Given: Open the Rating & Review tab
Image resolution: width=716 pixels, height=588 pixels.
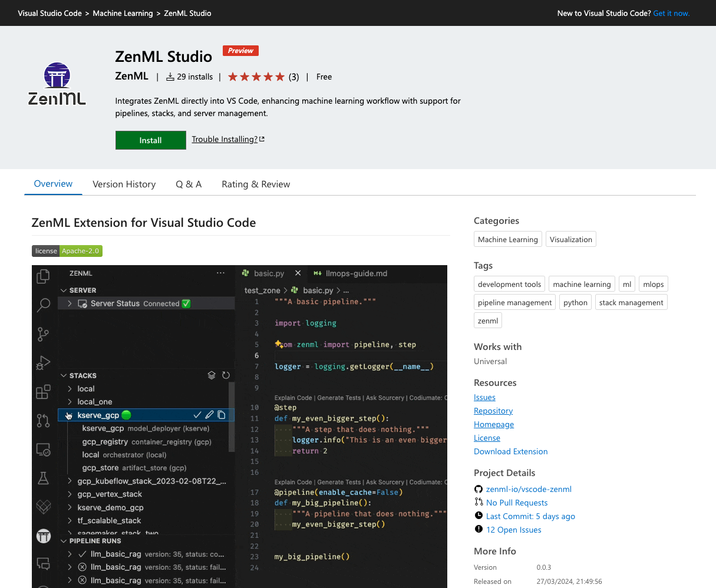Looking at the screenshot, I should (x=256, y=184).
